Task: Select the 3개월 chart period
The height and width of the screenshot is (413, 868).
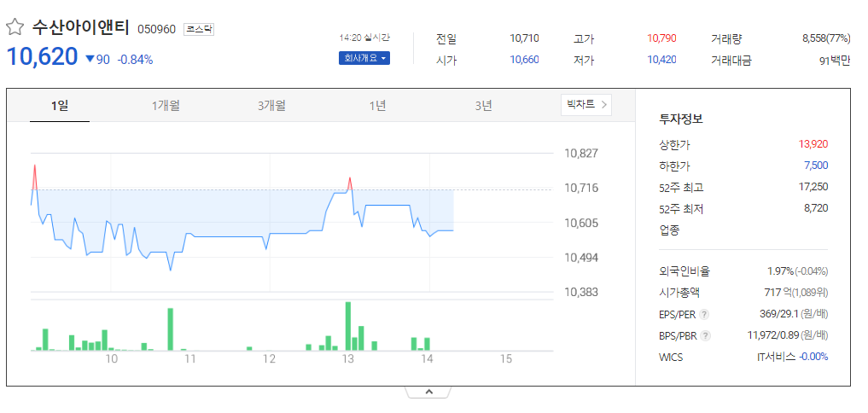Action: [x=271, y=105]
